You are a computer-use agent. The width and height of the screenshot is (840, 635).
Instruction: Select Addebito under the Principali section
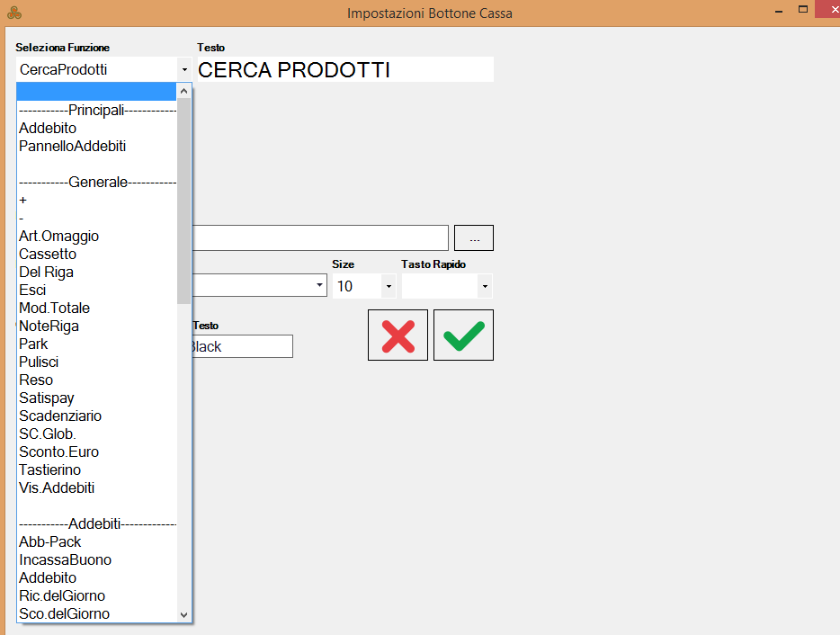48,128
